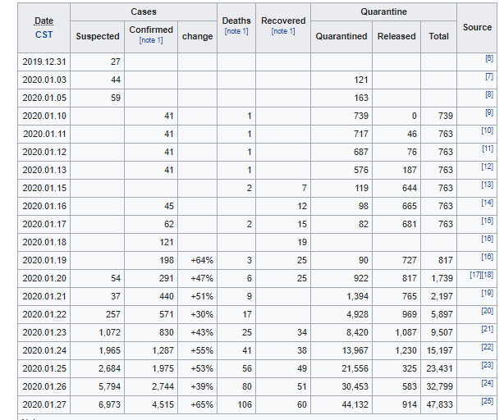Select date cell 2020.01.20

(44, 278)
